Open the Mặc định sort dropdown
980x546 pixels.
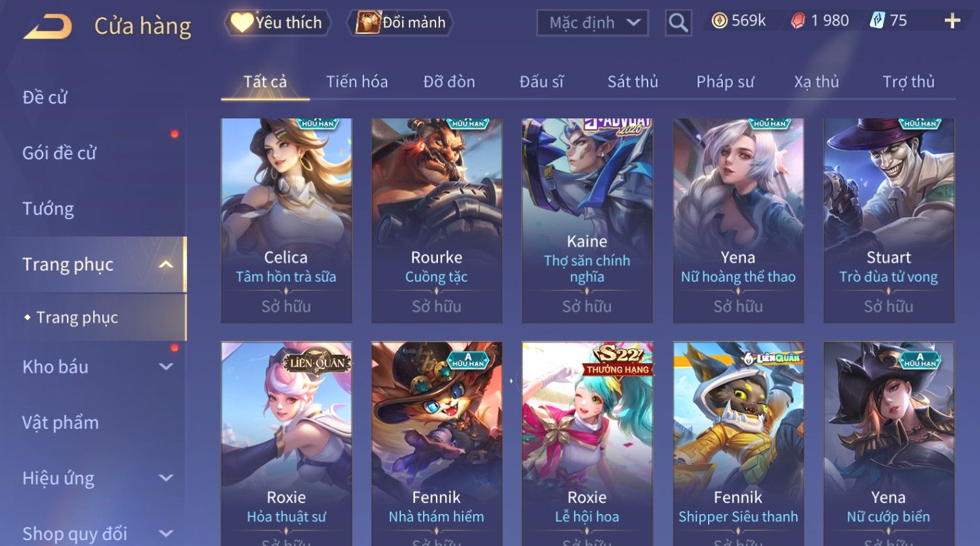(x=592, y=23)
